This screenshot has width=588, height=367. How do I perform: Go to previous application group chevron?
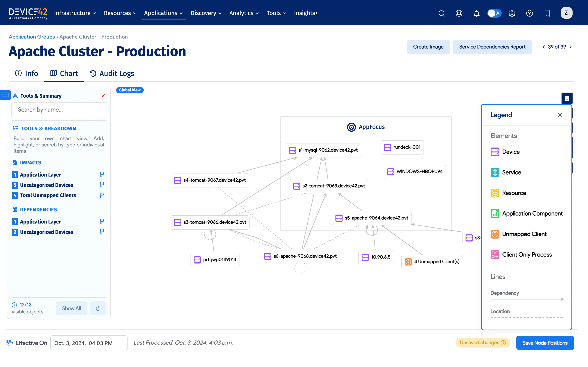click(x=544, y=47)
